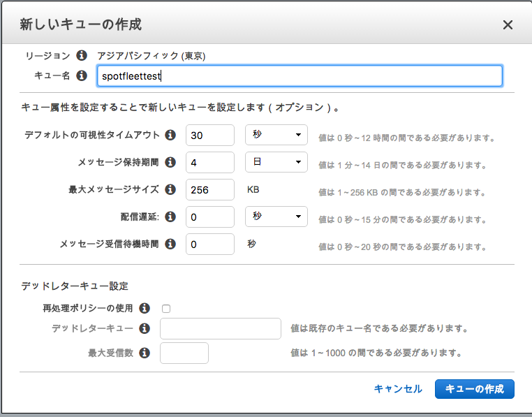Open visibility timeout unit dropdown
Screen dimensions: 532x417
[x=276, y=135]
